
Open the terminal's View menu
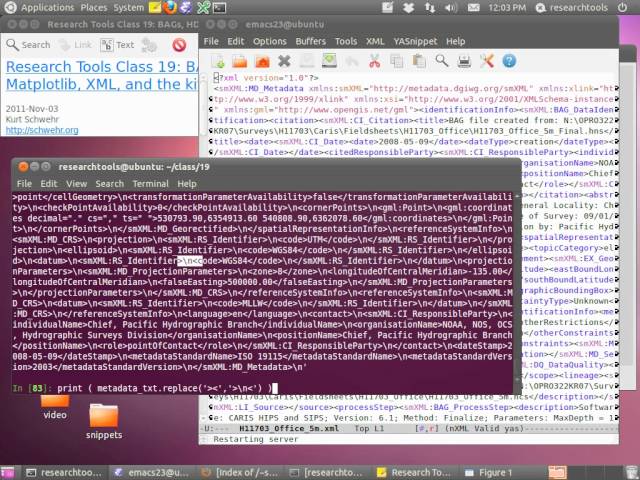coord(76,184)
